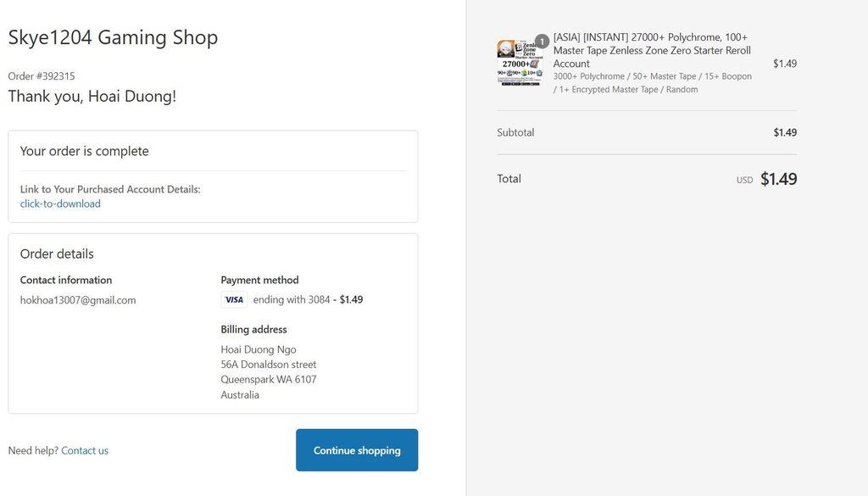
Task: Click the Order details heading
Action: [57, 254]
